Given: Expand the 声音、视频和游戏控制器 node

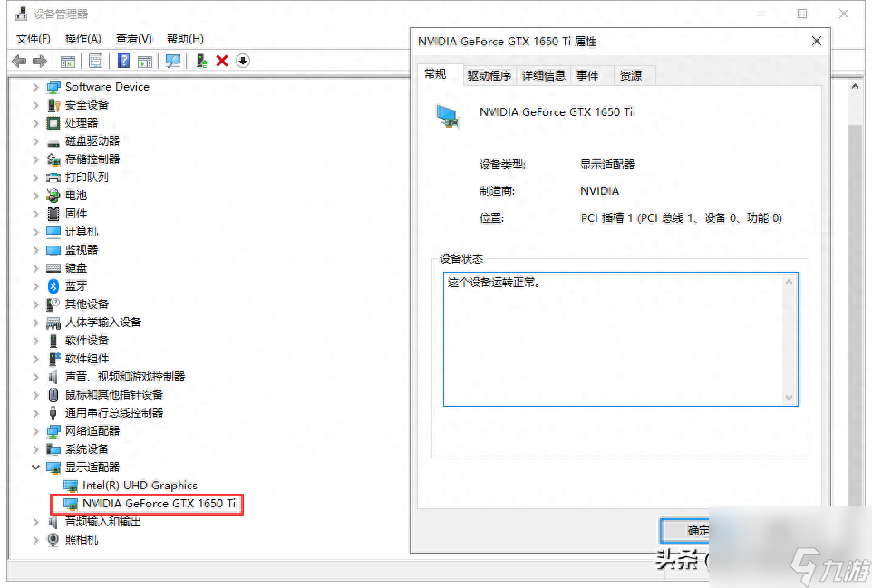Looking at the screenshot, I should point(36,377).
